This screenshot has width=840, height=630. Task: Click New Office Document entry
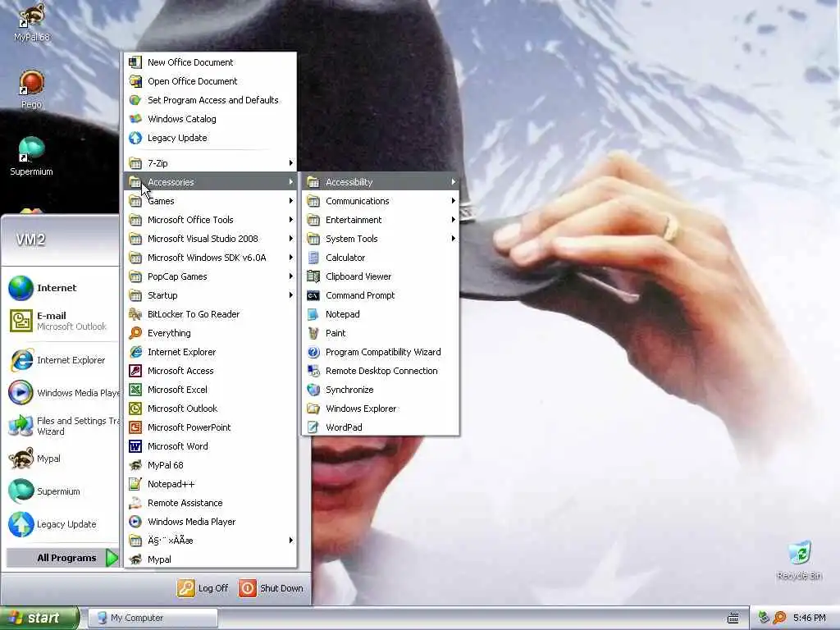[210, 62]
